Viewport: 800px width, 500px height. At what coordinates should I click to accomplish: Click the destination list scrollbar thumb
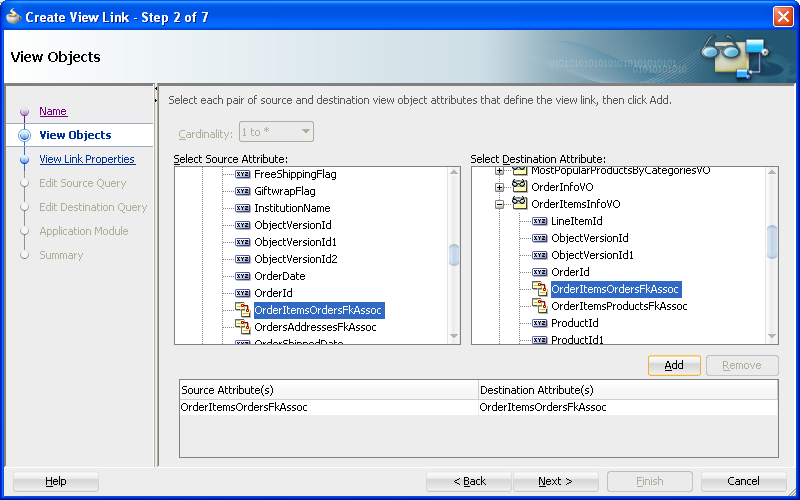(771, 241)
